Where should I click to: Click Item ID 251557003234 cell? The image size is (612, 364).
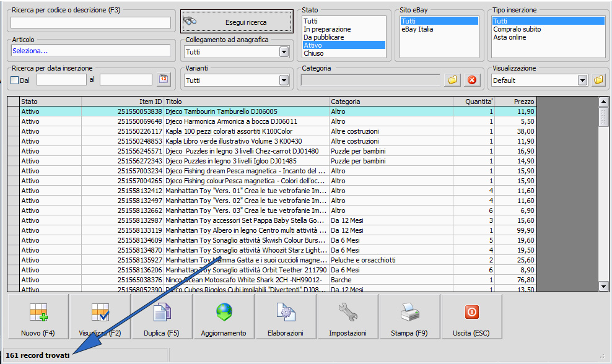pos(123,171)
